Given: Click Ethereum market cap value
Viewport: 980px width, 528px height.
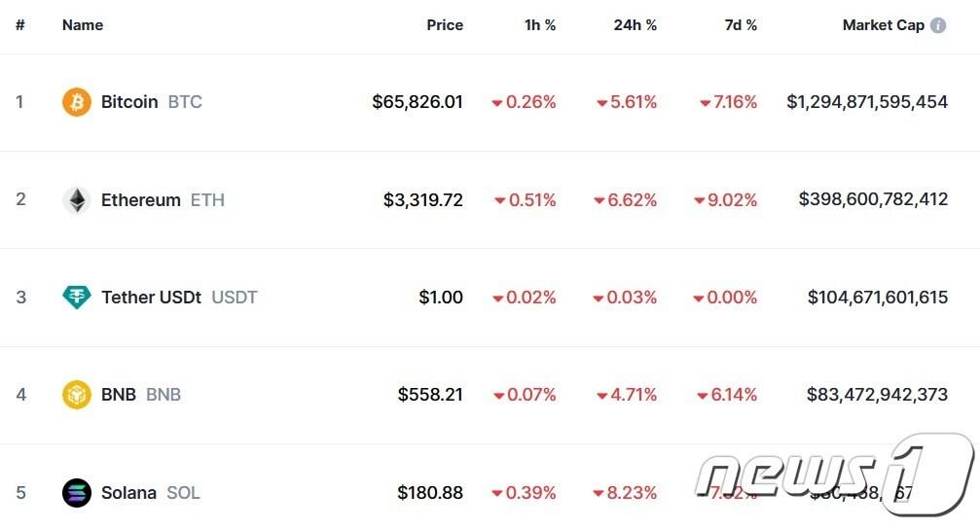Looking at the screenshot, I should pyautogui.click(x=873, y=200).
